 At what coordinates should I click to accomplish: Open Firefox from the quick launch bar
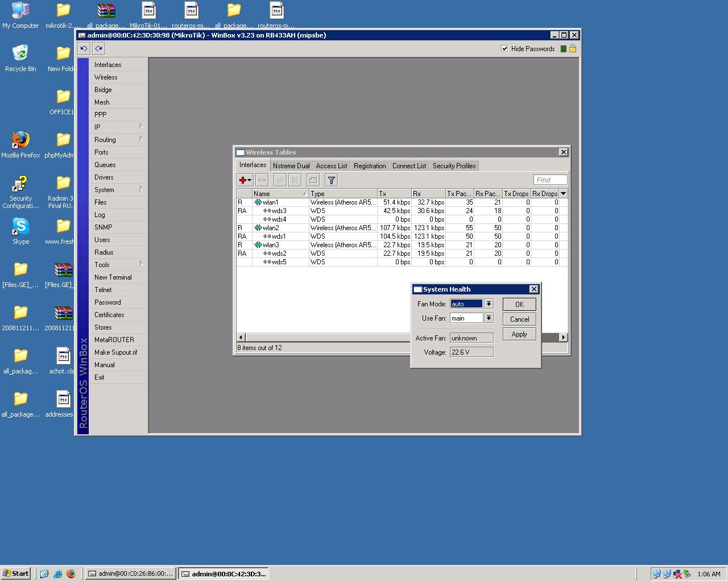[71, 574]
